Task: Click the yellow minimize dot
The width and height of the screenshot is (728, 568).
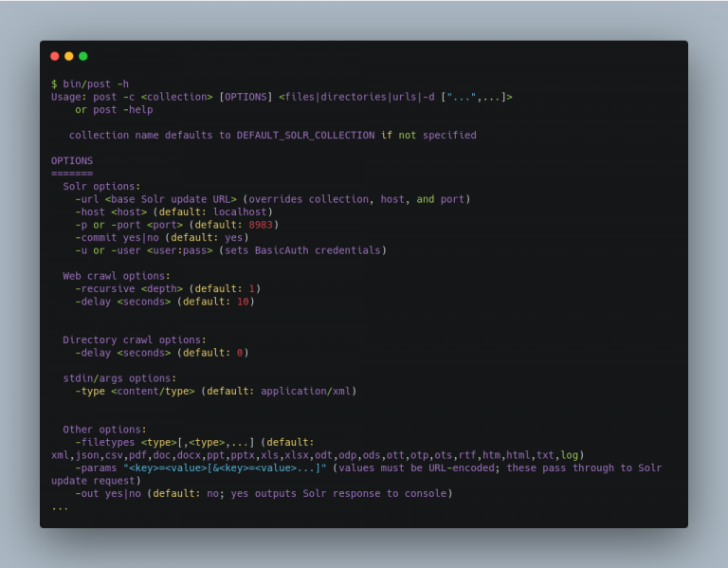Action: click(x=69, y=56)
